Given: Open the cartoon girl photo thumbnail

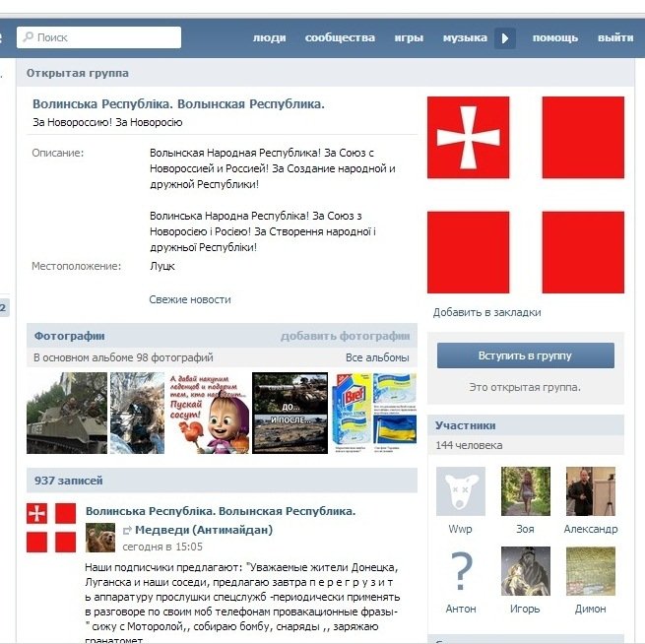Looking at the screenshot, I should coord(207,412).
